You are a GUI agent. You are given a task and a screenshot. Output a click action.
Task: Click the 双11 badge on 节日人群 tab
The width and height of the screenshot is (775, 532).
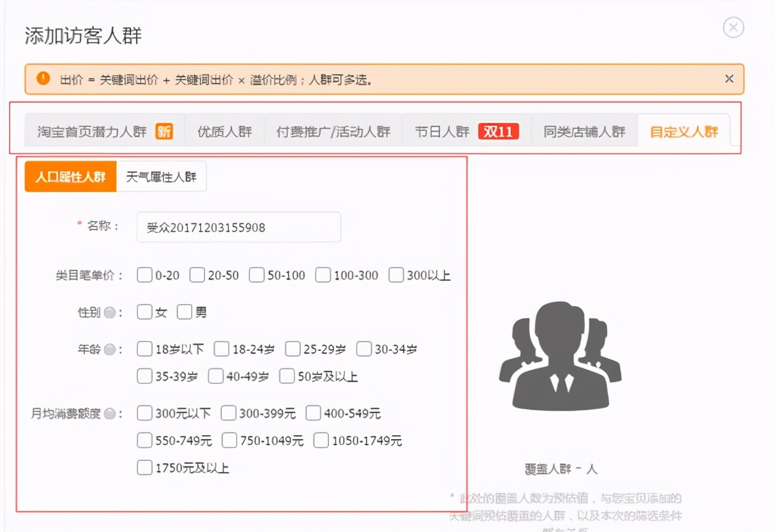pos(498,129)
